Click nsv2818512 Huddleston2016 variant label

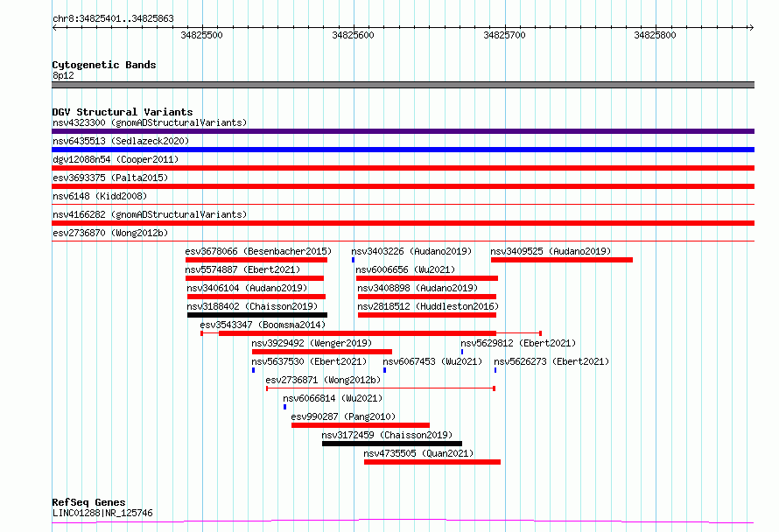coord(428,306)
